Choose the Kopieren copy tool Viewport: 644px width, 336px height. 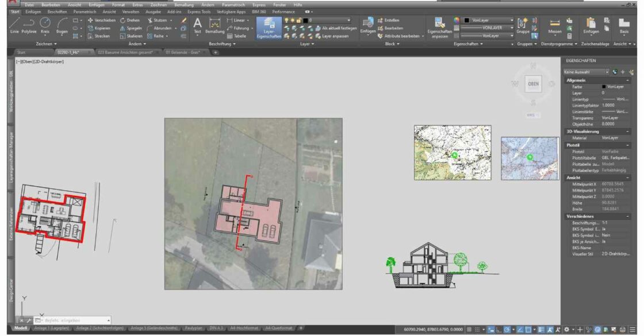point(99,28)
